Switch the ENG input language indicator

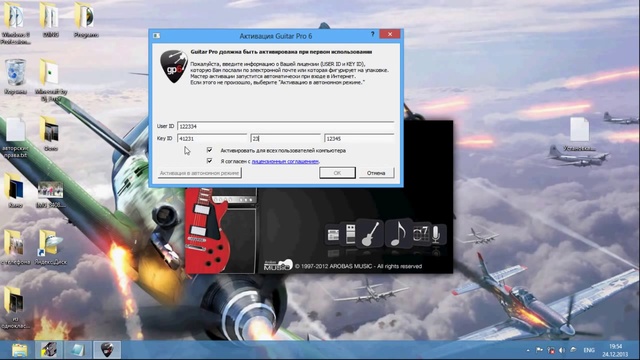coord(589,350)
